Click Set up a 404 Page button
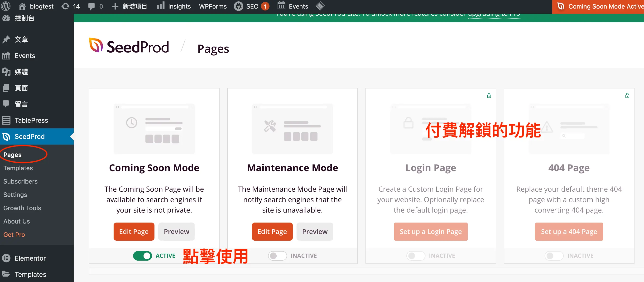Viewport: 644px width, 282px height. point(569,231)
